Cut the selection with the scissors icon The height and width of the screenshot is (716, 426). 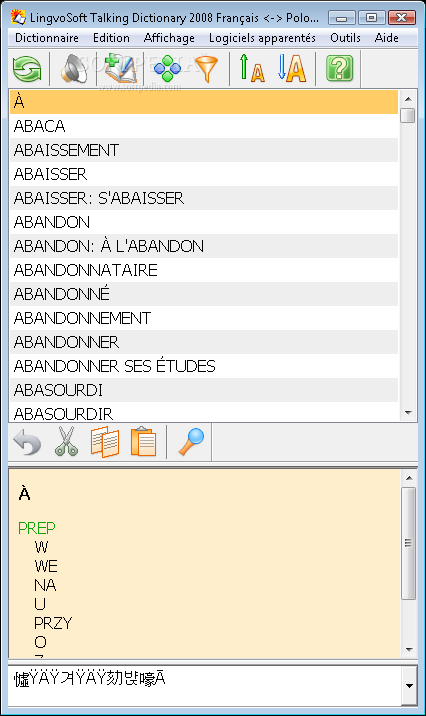tap(67, 442)
